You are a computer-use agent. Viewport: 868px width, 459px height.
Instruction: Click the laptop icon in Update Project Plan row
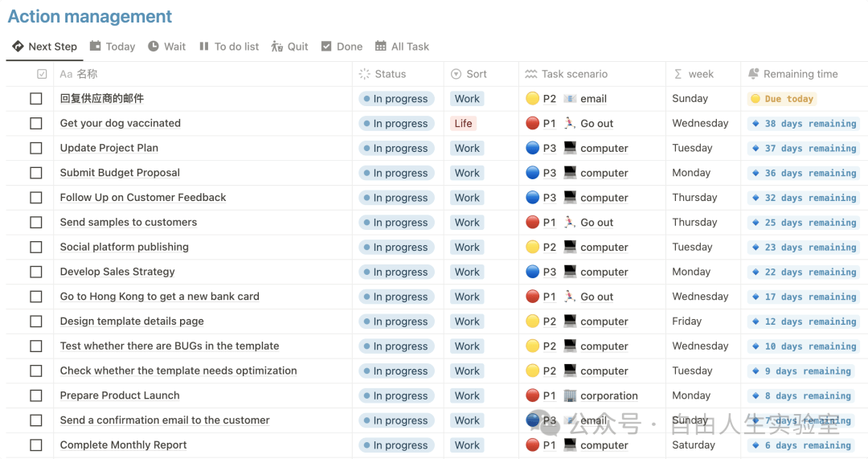click(570, 148)
